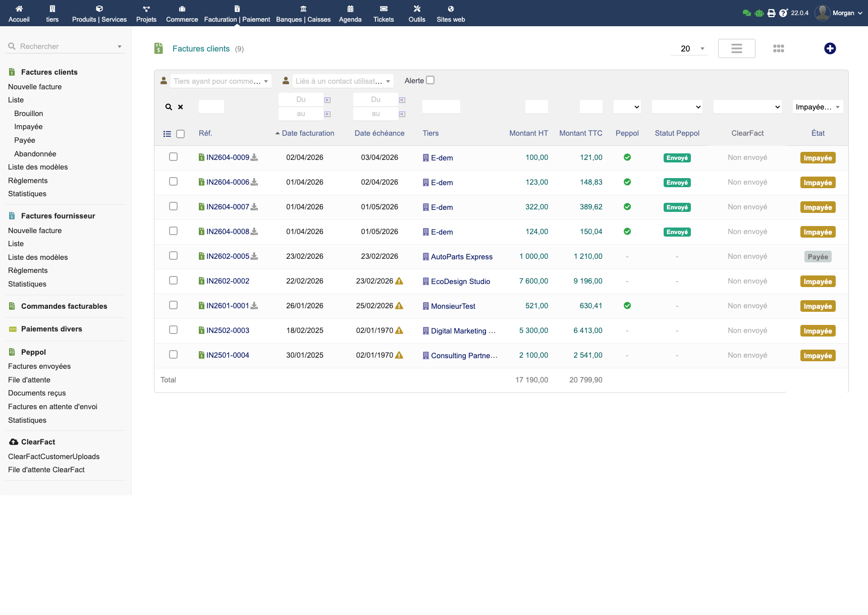868x615 pixels.
Task: Go to the Agenda menu
Action: click(350, 14)
